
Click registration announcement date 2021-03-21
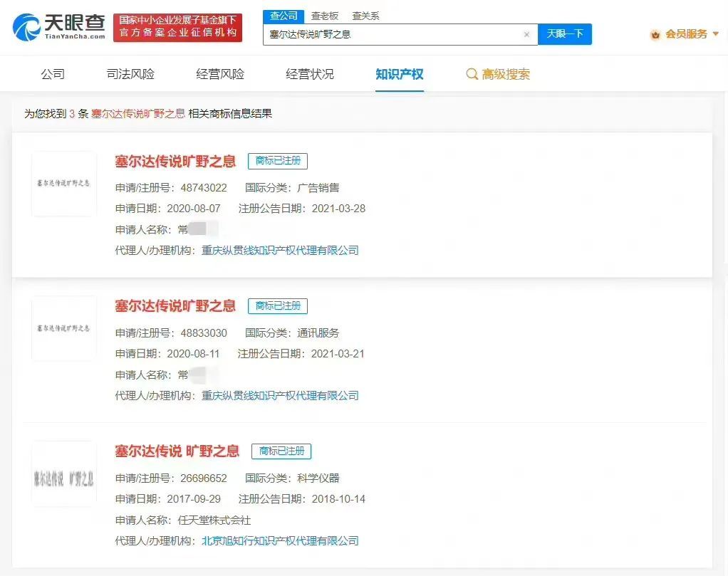pos(338,354)
